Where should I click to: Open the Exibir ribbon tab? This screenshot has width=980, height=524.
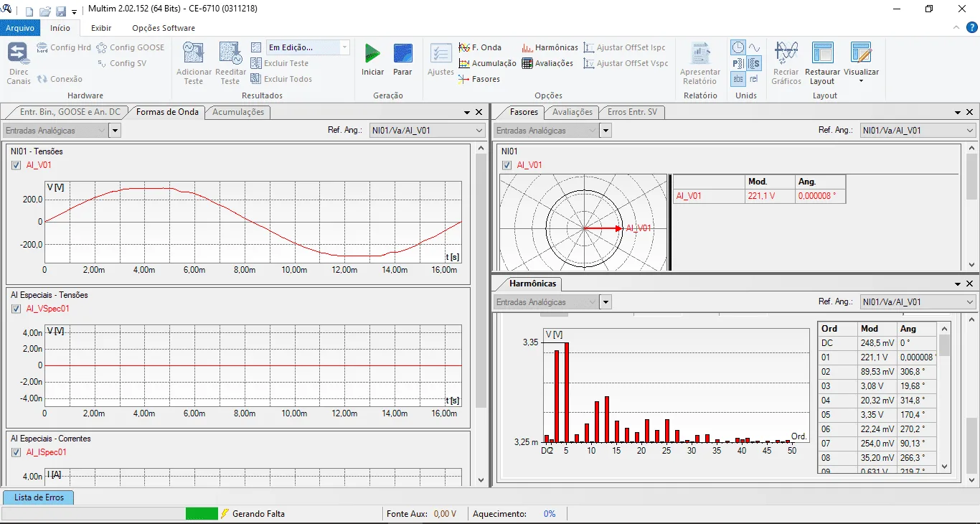101,28
